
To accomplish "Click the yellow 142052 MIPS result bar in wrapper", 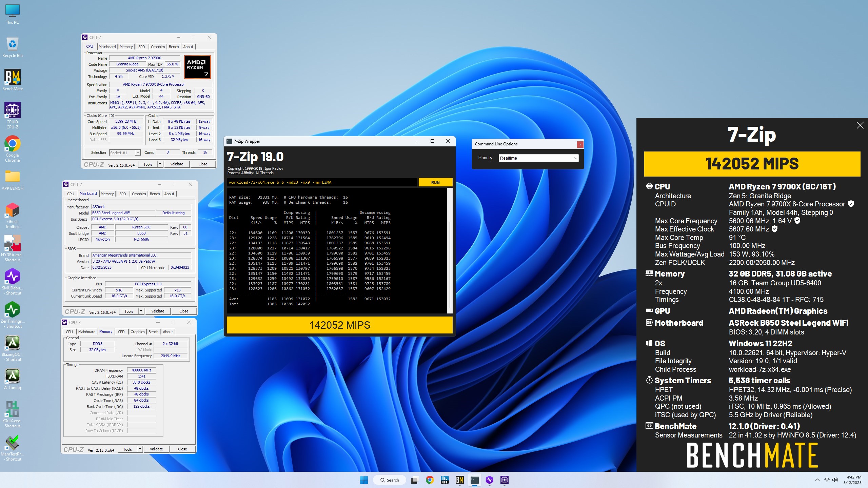I will click(339, 325).
